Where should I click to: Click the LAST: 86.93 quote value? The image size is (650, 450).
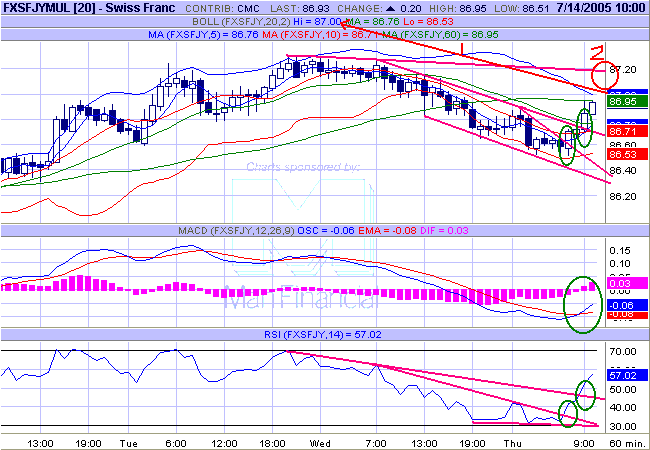[301, 8]
